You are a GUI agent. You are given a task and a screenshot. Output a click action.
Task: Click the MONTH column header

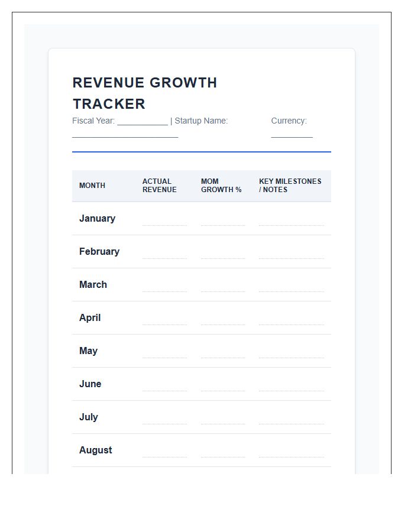coord(92,186)
